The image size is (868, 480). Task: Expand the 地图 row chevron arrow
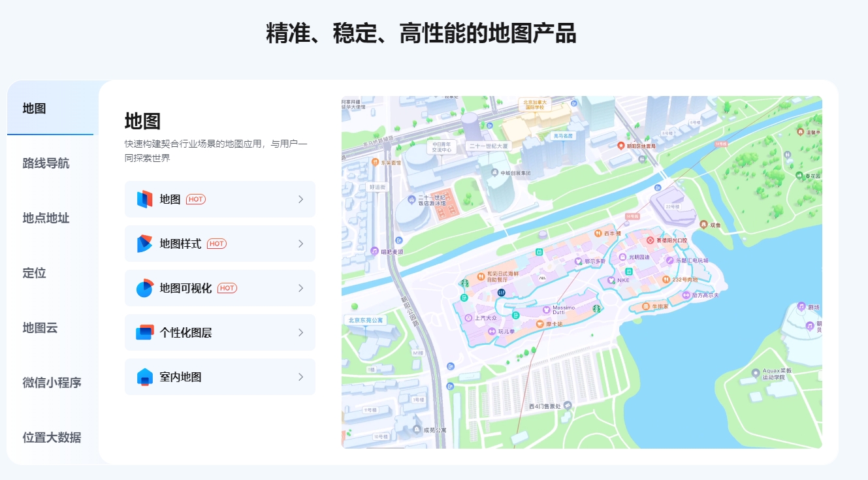coord(300,199)
